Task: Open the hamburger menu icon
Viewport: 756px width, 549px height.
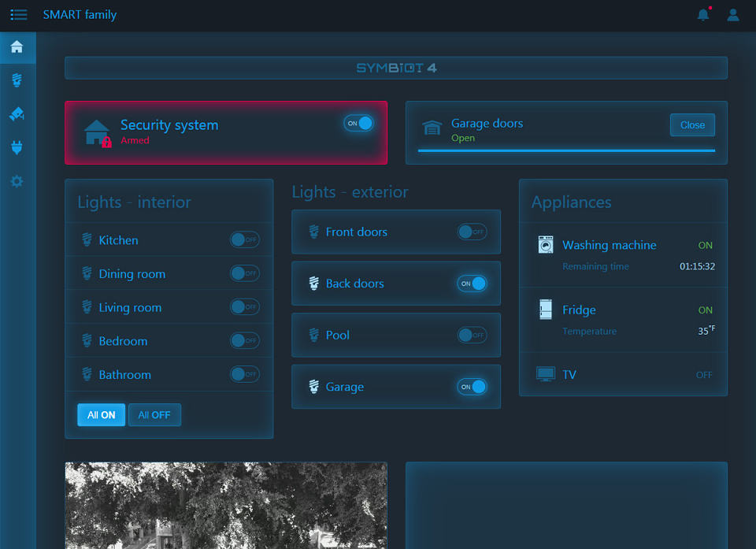Action: (x=19, y=14)
